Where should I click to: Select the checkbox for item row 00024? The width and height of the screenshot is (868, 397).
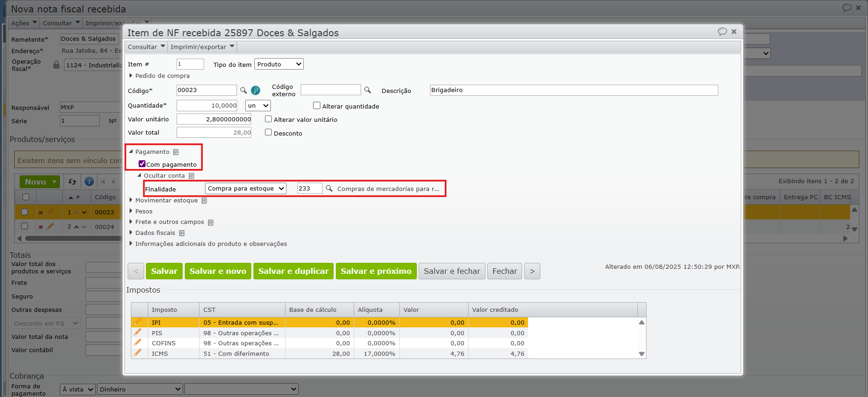(x=25, y=226)
